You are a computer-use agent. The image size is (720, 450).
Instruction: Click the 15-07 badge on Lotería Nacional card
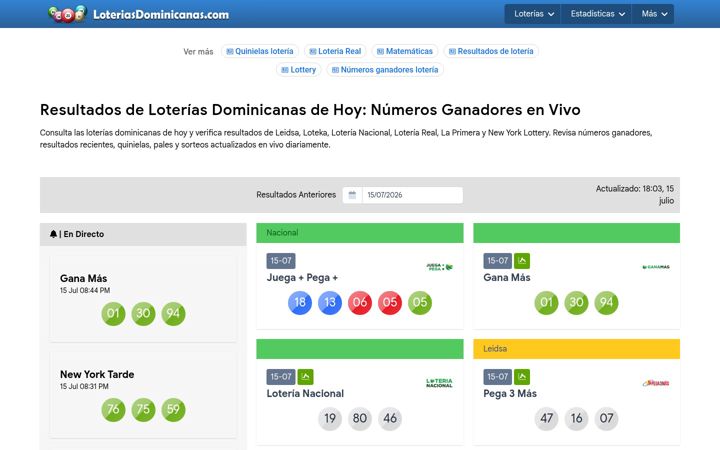281,377
